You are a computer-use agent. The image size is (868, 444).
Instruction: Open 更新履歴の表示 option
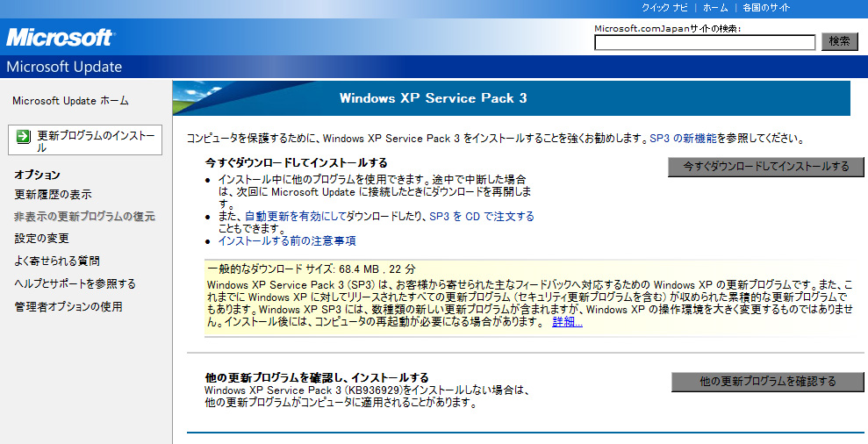tap(54, 194)
